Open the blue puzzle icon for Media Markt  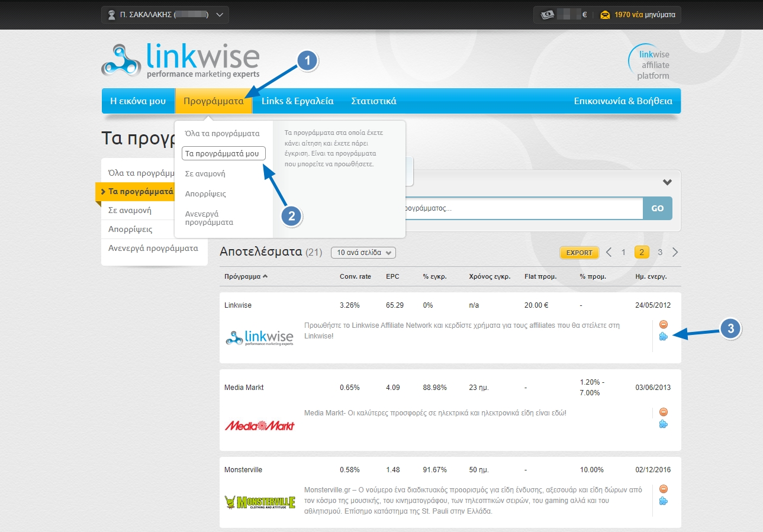(x=663, y=424)
